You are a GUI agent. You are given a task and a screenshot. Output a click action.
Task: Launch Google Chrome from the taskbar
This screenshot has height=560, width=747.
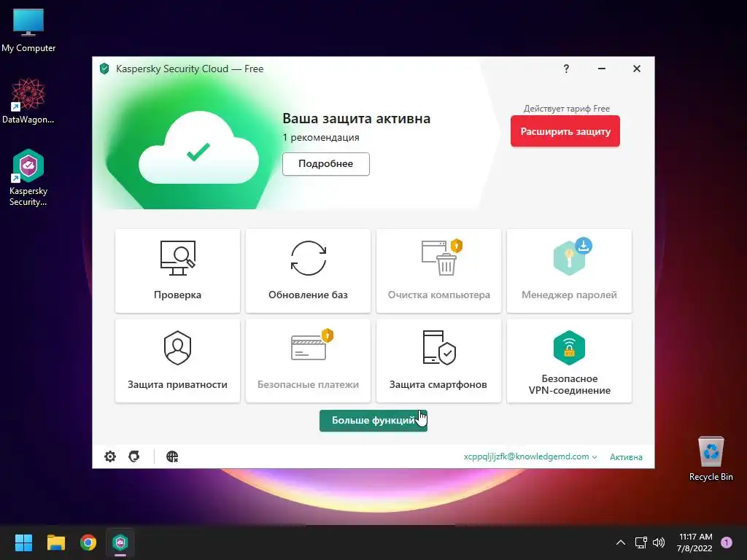point(88,542)
